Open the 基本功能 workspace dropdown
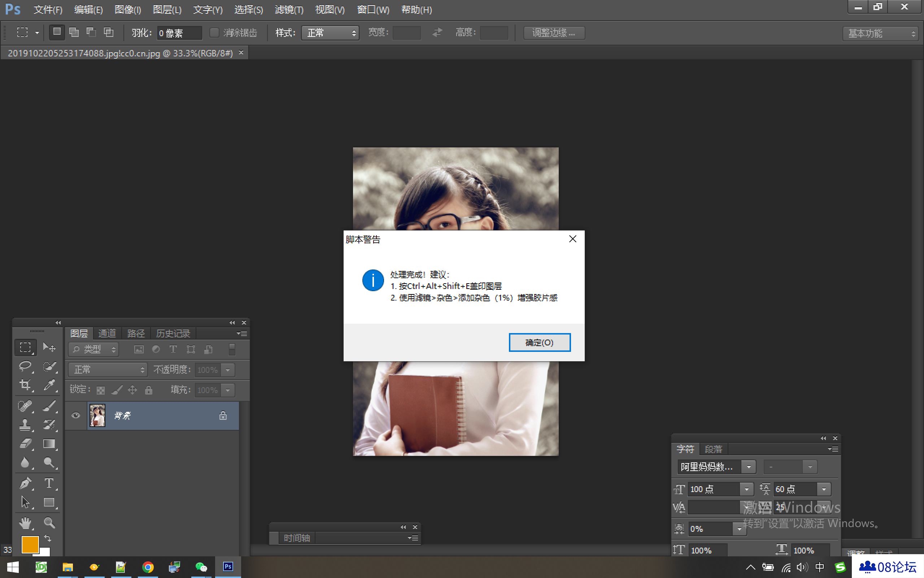Screen dimensions: 924x578 pos(880,33)
